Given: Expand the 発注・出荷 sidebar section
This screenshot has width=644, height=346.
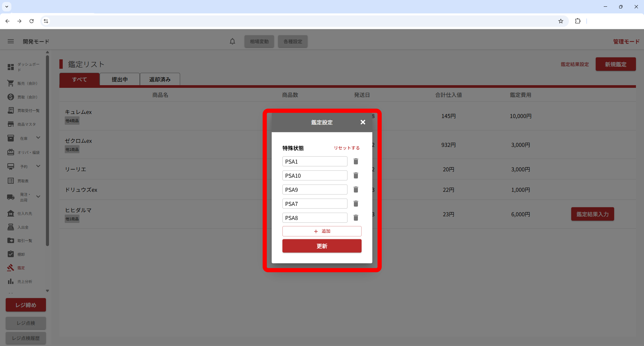Looking at the screenshot, I should pyautogui.click(x=38, y=197).
